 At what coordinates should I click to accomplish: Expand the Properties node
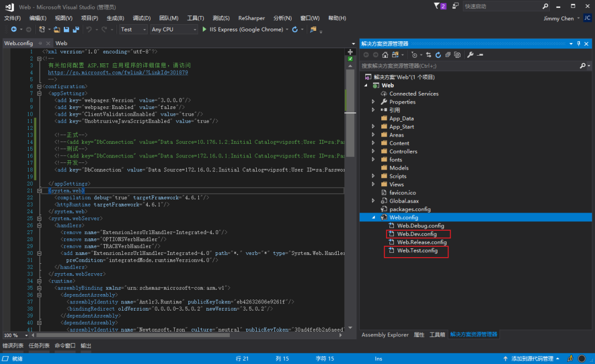[x=373, y=102]
